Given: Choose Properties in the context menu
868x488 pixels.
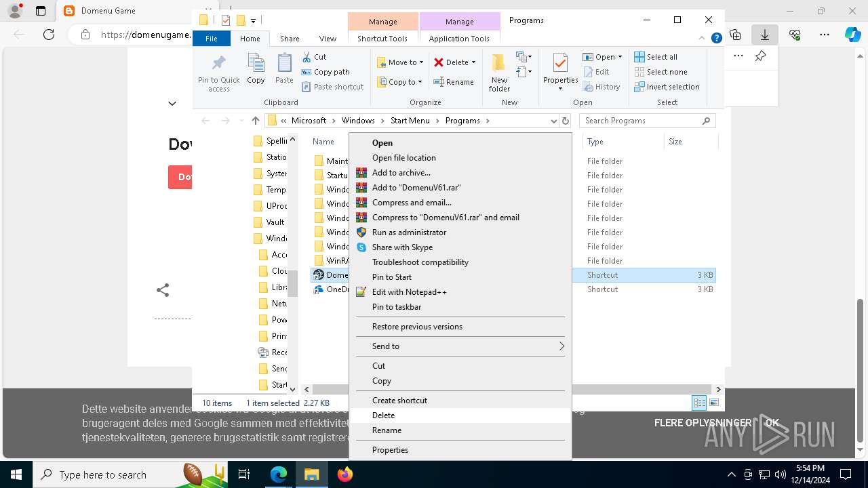Looking at the screenshot, I should pyautogui.click(x=460, y=450).
